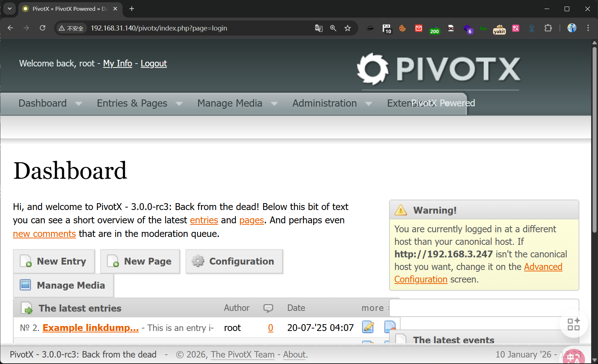Reload the page with the refresh icon
Viewport: 598px width, 364px height.
coord(42,28)
